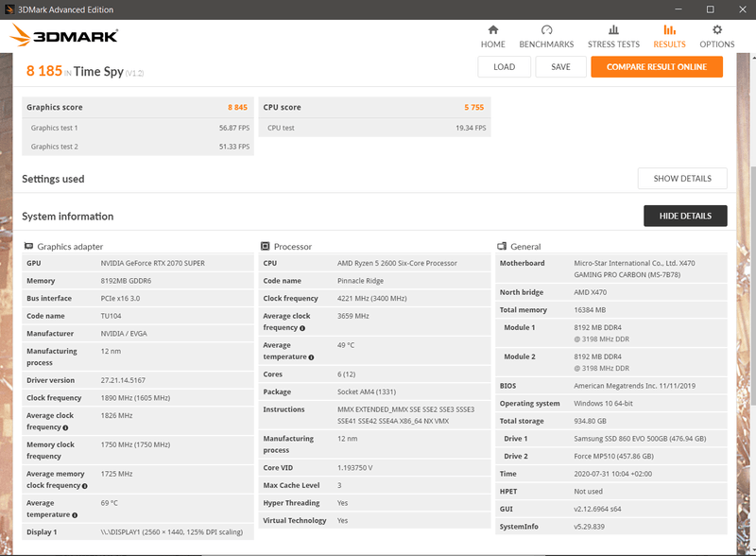Image resolution: width=756 pixels, height=556 pixels.
Task: Expand Settings used with Show Details
Action: pos(682,179)
